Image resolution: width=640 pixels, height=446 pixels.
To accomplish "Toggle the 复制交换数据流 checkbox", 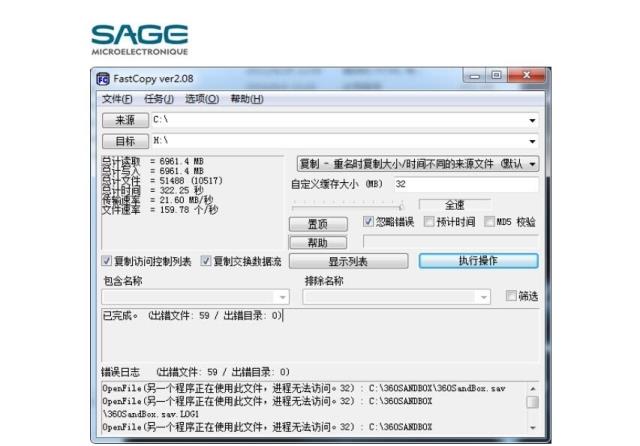I will click(206, 260).
